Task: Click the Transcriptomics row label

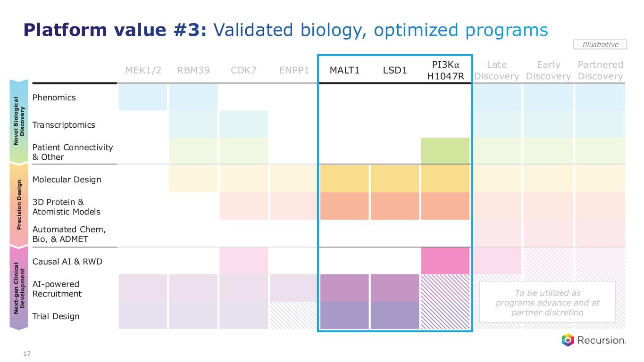Action: [x=64, y=125]
